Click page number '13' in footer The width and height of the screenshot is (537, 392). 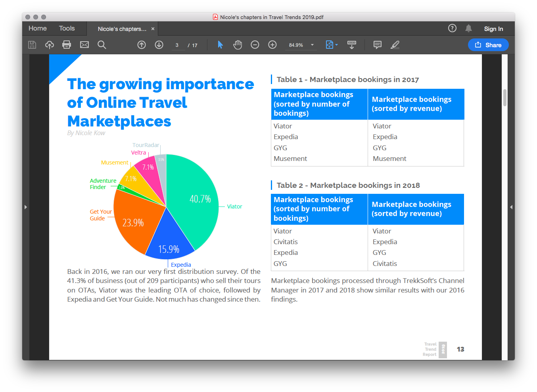pos(460,349)
